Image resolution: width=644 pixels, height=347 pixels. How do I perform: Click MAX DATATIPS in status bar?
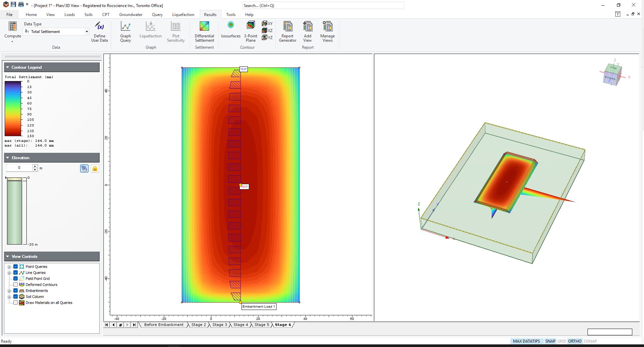526,341
